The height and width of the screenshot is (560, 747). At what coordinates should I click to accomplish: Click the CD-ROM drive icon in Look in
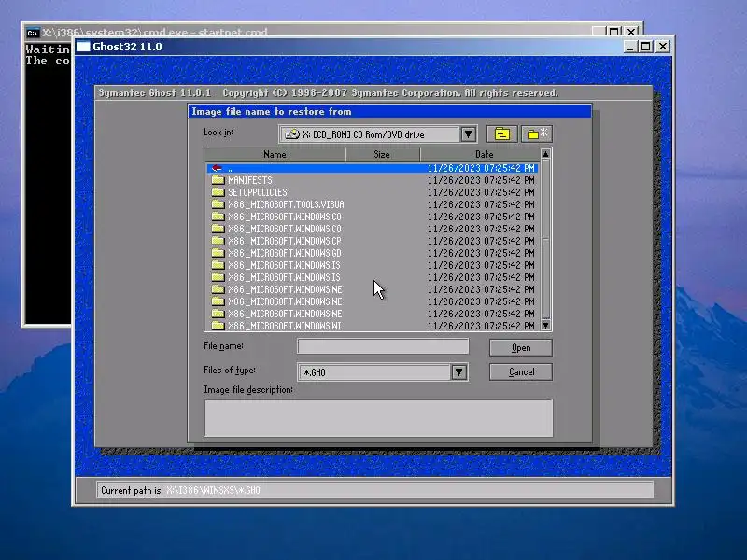click(x=292, y=134)
